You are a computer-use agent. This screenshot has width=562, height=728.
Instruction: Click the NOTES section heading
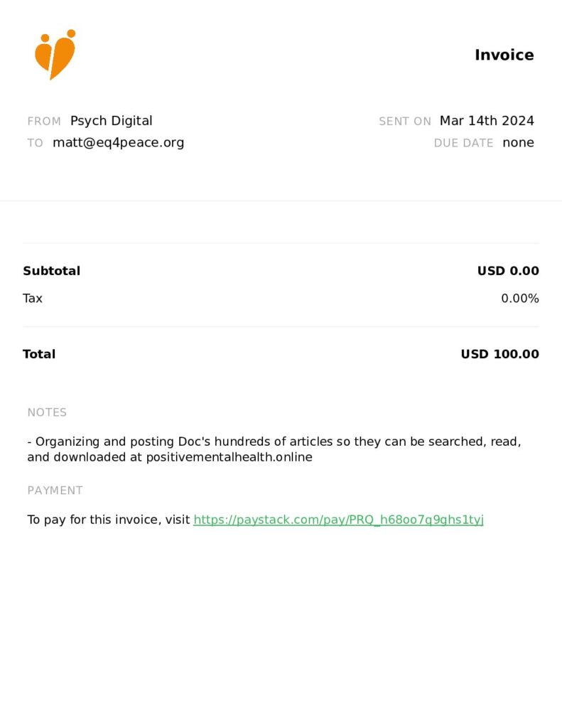[x=47, y=412]
